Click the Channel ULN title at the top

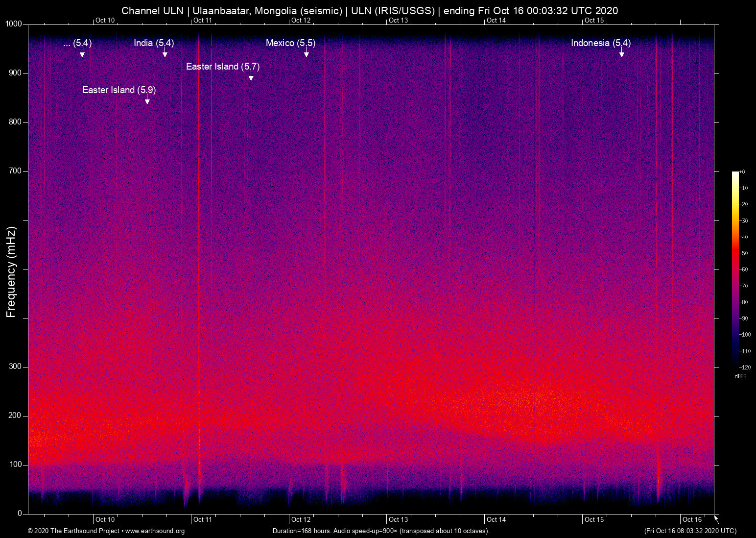tap(370, 10)
